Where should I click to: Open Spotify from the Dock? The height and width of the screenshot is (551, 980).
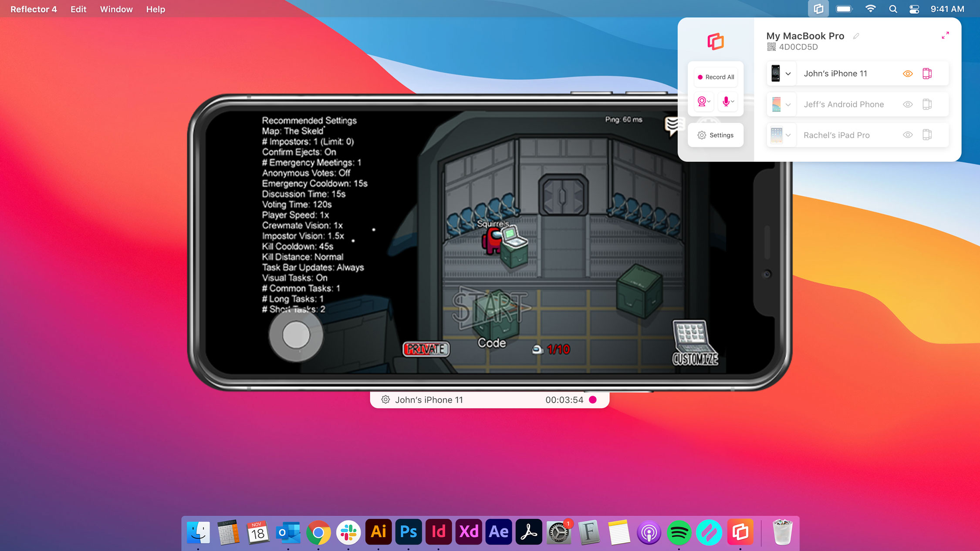[x=679, y=532]
